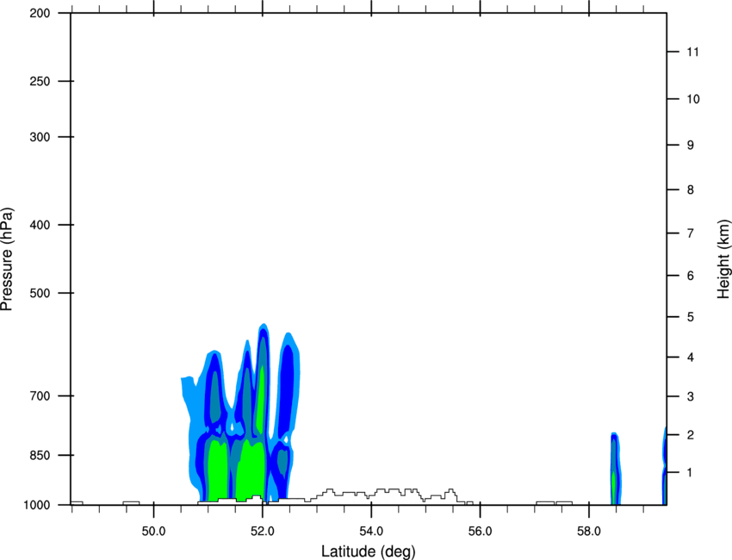Viewport: 732px width, 560px height.
Task: Click the 52.0 latitude tick label
Action: [263, 532]
